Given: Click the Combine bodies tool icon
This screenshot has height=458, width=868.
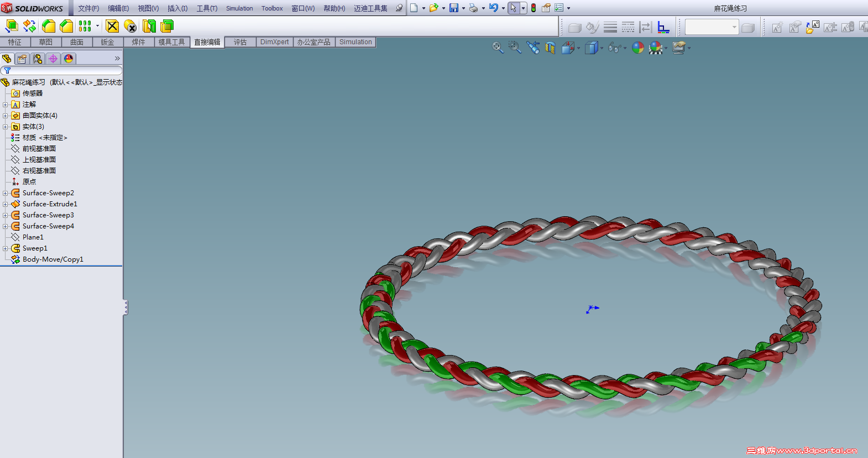Looking at the screenshot, I should pyautogui.click(x=167, y=26).
